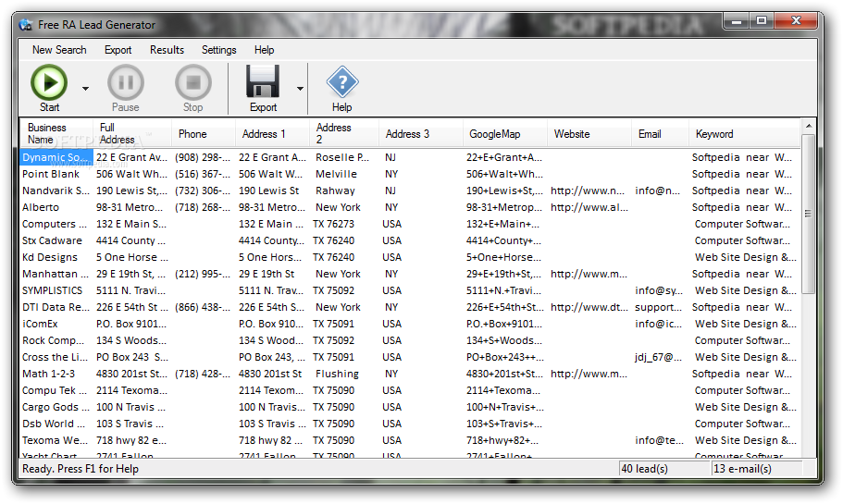Click Address 2 cell Rahway
843x504 pixels.
[336, 191]
